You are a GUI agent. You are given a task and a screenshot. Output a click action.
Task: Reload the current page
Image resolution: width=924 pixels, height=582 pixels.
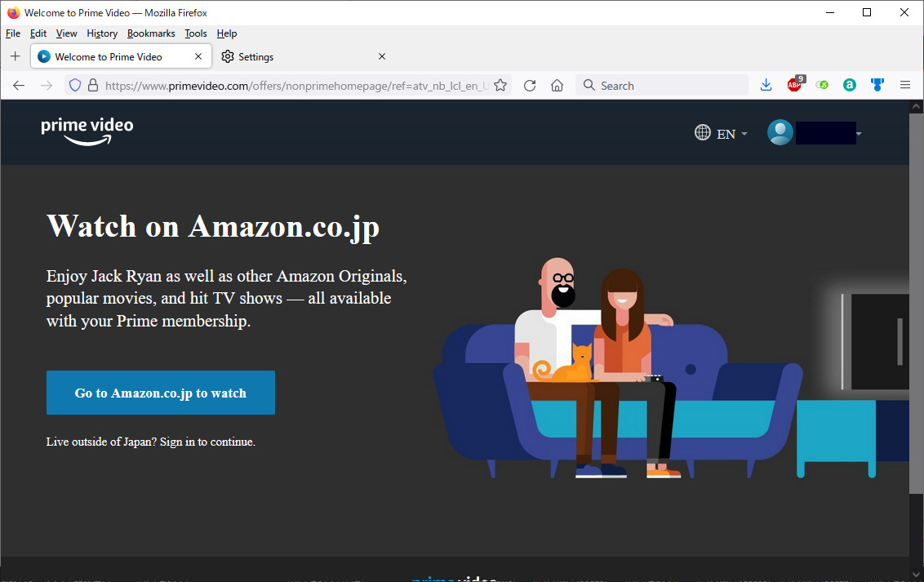pos(530,86)
